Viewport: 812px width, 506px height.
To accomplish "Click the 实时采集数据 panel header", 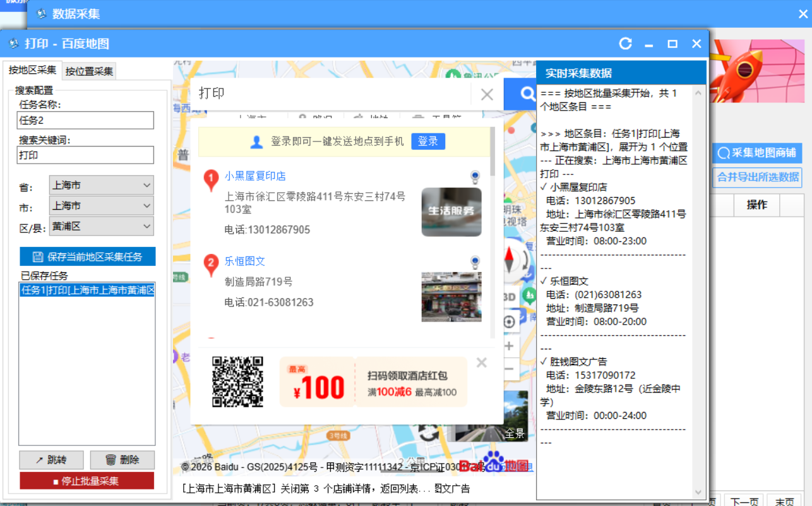I will [x=621, y=73].
